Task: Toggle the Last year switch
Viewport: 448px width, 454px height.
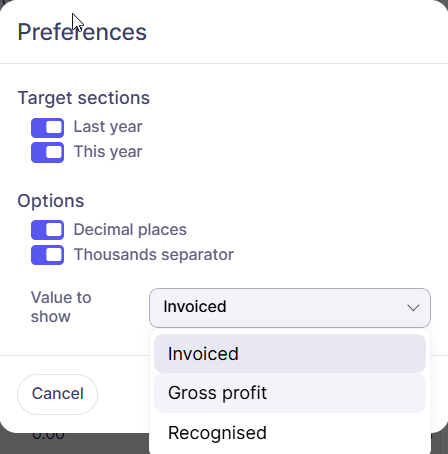Action: coord(47,128)
